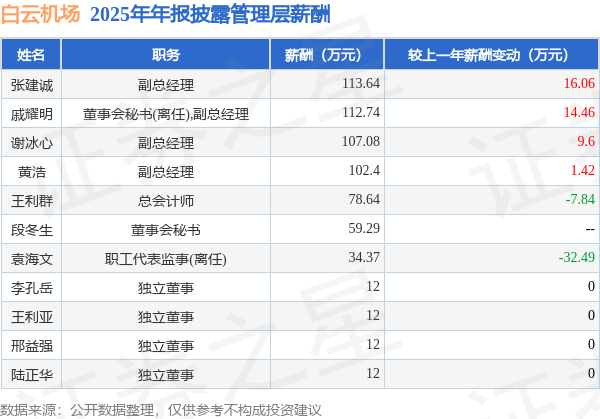Select the 董事会秘书(离任),副总经理 position cell

point(166,114)
